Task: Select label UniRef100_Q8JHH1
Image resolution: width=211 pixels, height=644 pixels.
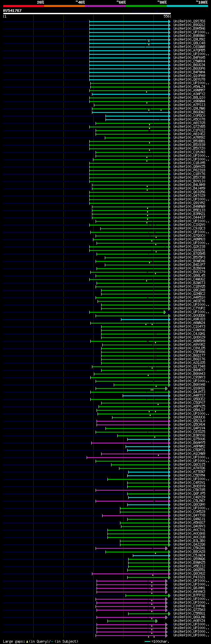Action: (189, 588)
